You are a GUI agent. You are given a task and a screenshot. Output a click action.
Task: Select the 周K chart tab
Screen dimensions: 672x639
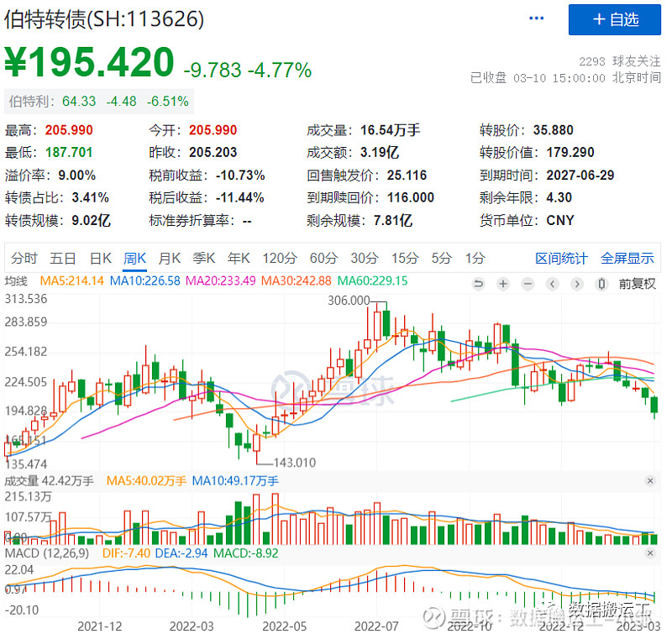pyautogui.click(x=134, y=259)
